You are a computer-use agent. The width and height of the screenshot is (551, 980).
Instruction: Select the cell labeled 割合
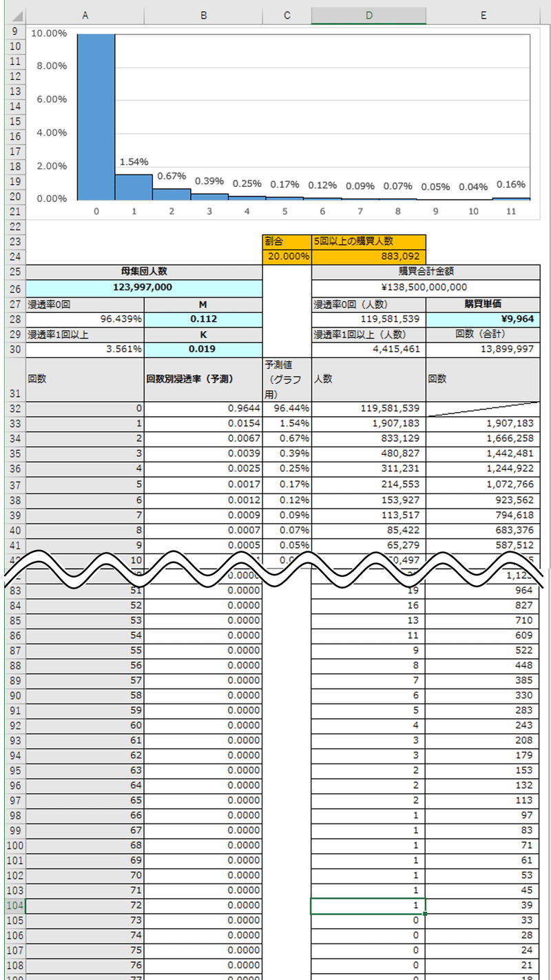[x=287, y=242]
